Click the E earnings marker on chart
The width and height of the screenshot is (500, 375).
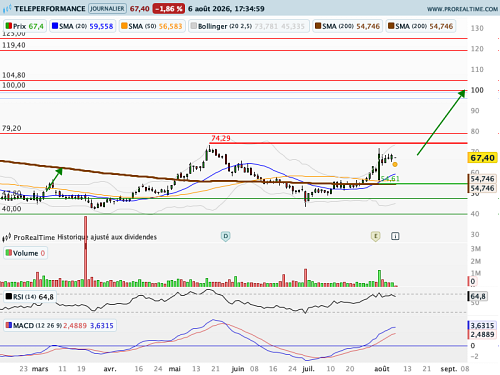coord(376,236)
